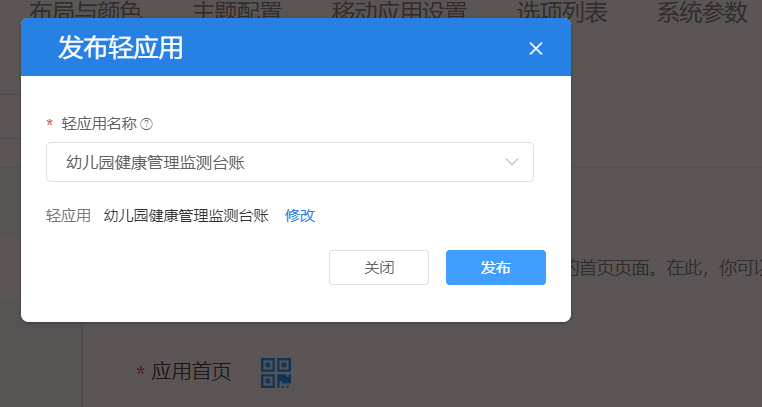Open the QR code icon next to 应用首页
This screenshot has width=762, height=407.
(x=276, y=373)
